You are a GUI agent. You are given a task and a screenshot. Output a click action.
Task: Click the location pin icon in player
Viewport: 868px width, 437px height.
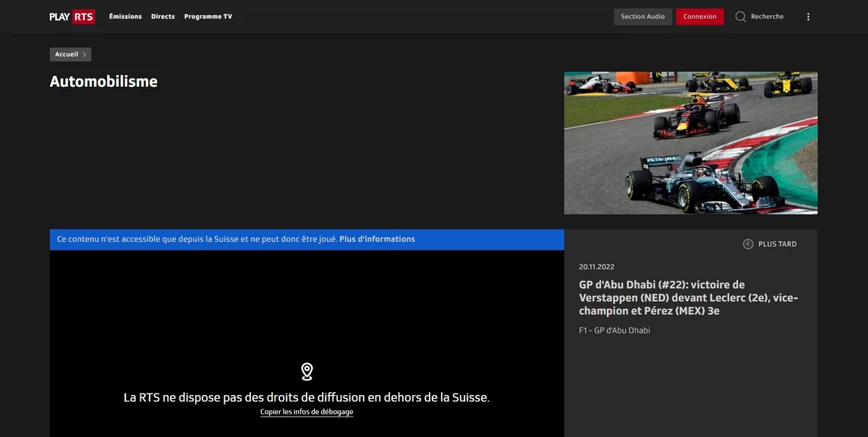pos(307,372)
